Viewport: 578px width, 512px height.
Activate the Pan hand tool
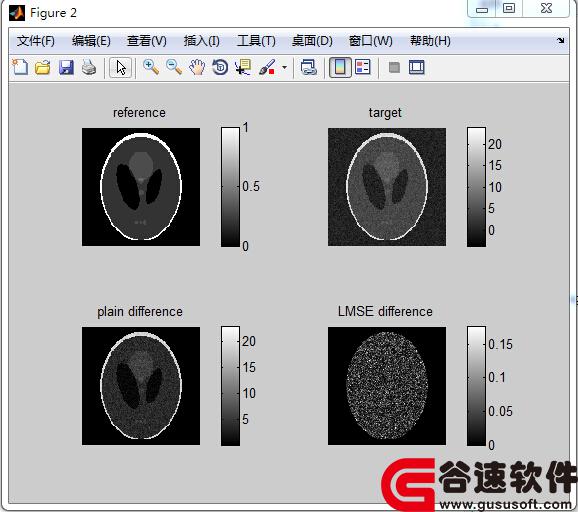coord(197,67)
